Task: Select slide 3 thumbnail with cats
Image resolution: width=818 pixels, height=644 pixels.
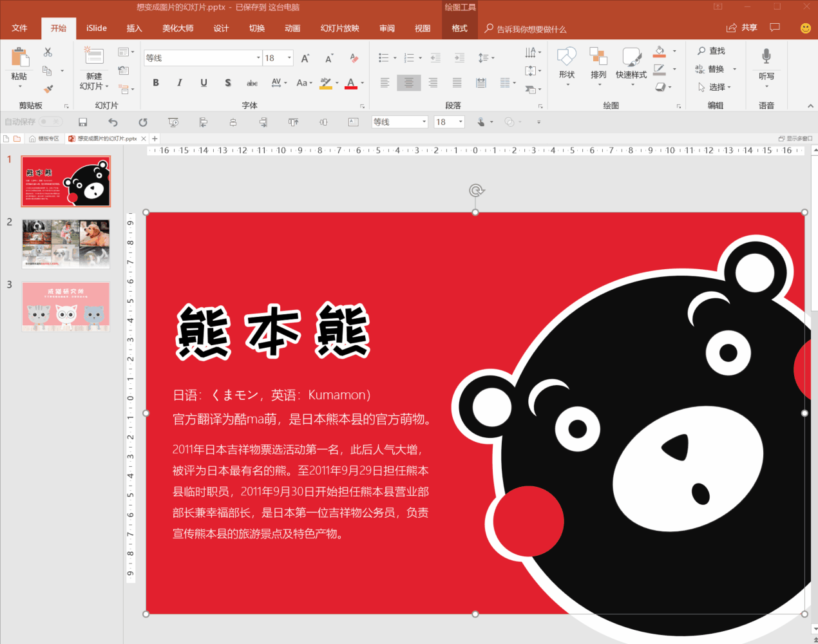Action: pyautogui.click(x=66, y=307)
